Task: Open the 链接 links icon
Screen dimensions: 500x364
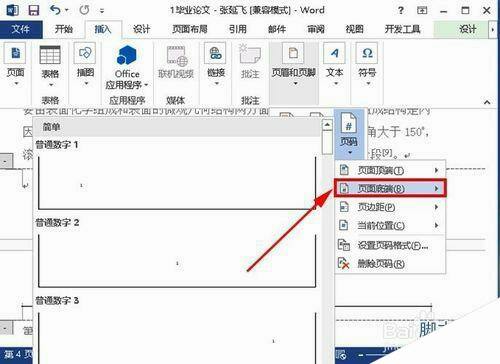Action: tap(215, 54)
